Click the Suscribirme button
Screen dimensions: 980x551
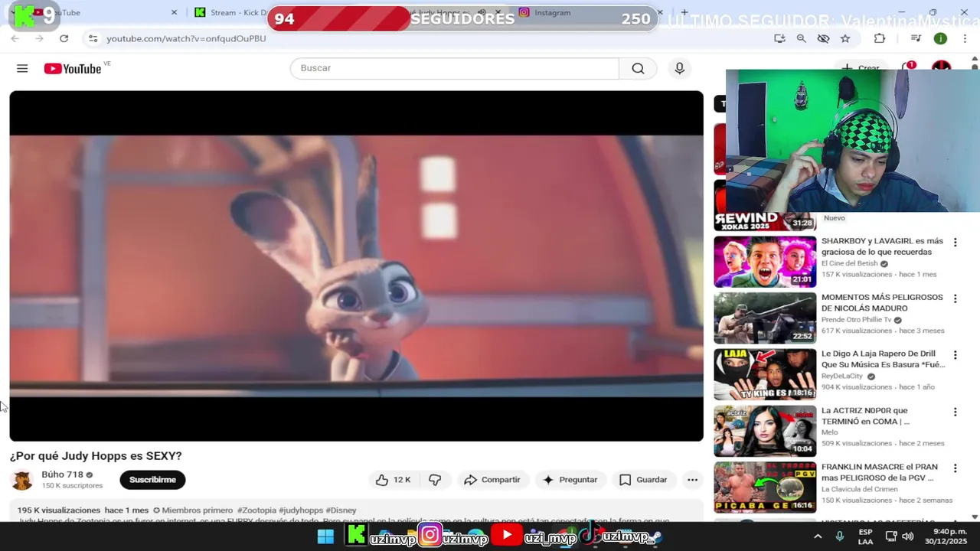152,480
